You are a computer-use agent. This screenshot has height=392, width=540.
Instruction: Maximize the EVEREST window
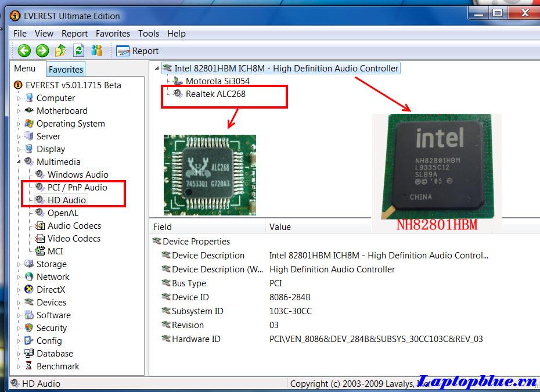[x=497, y=13]
